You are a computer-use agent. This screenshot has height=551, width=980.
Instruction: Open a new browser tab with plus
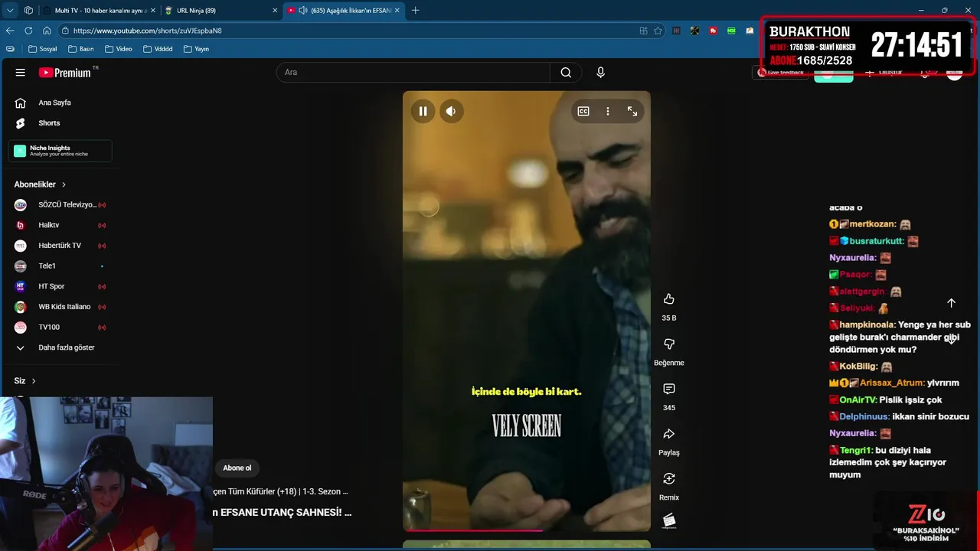coord(415,10)
